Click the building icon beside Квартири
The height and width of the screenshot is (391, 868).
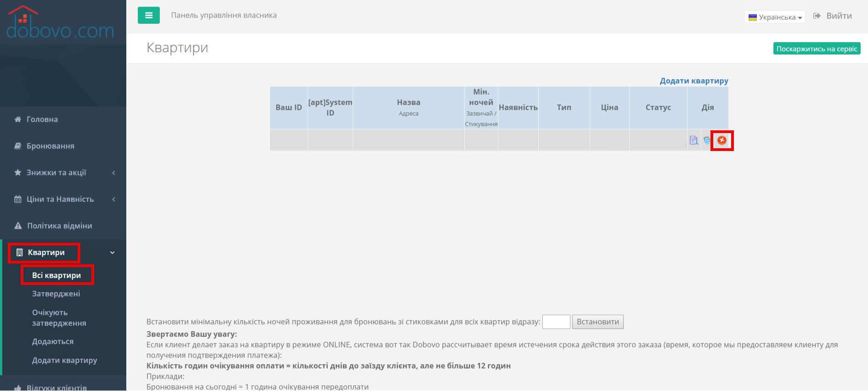click(19, 252)
